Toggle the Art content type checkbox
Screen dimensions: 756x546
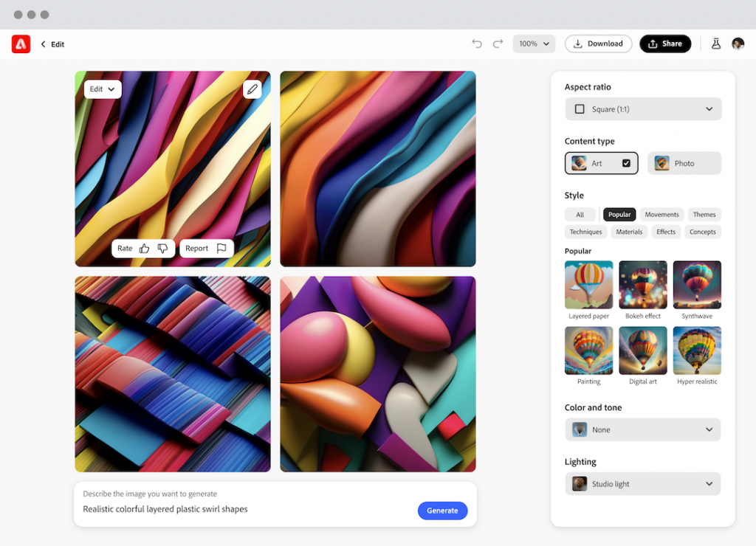pyautogui.click(x=626, y=163)
